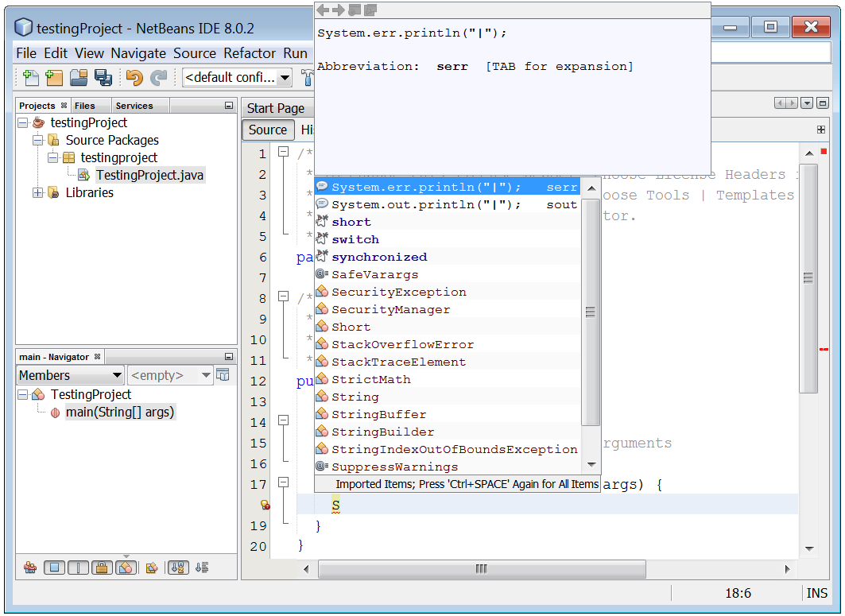Close the Projects tab with its X
The width and height of the screenshot is (845, 616).
tap(64, 106)
